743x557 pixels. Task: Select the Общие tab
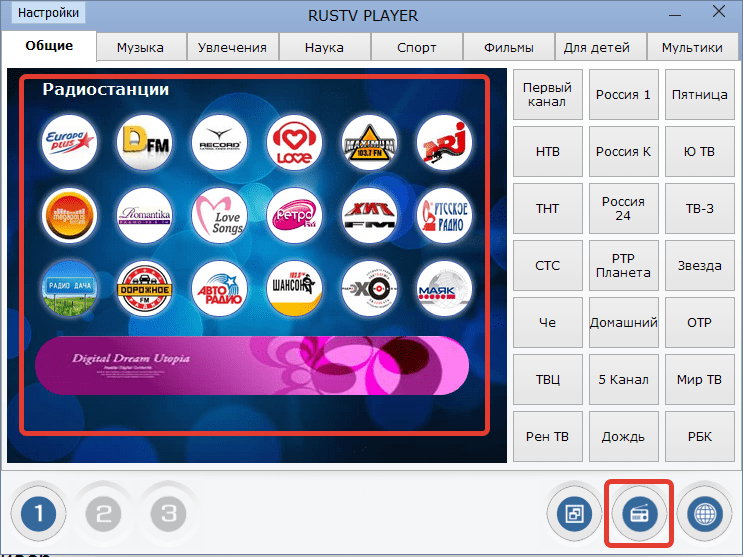click(49, 46)
